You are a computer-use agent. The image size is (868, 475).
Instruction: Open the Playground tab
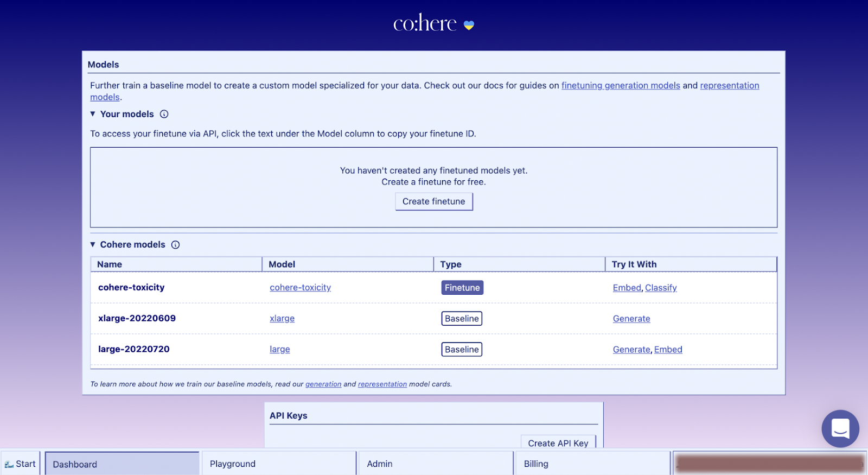point(279,464)
